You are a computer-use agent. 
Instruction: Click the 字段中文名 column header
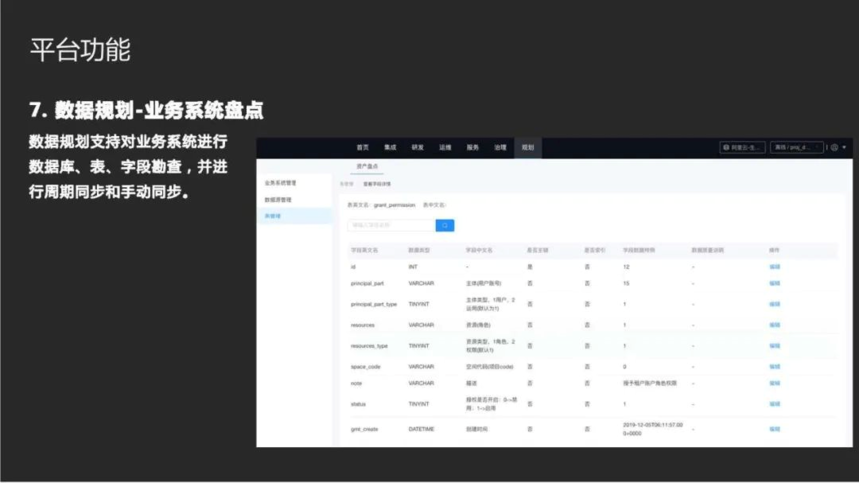479,250
